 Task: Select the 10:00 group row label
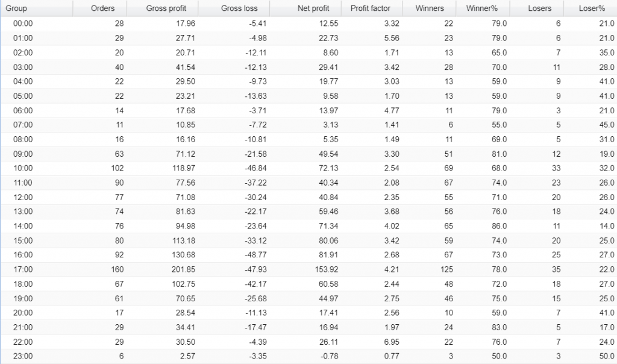pos(23,168)
